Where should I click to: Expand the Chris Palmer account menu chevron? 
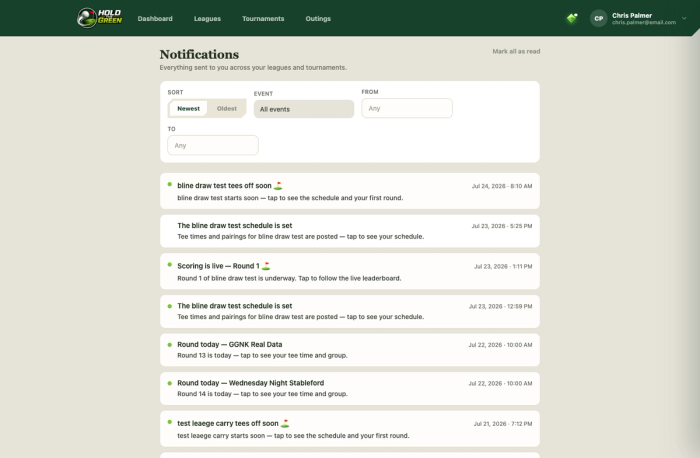tap(684, 18)
